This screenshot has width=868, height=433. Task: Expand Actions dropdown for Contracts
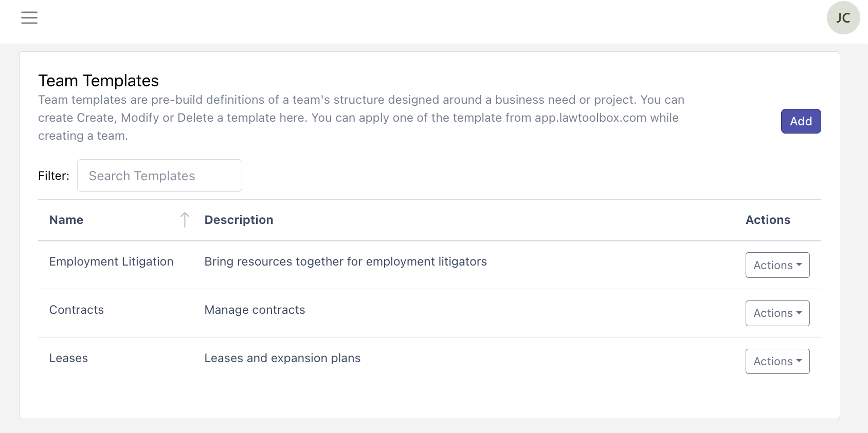777,313
